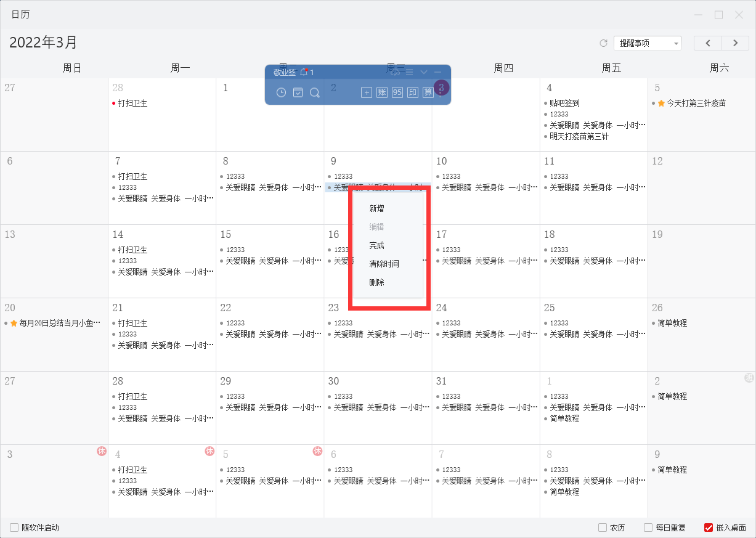Click the 休 badge on April 4 cell

coord(209,451)
